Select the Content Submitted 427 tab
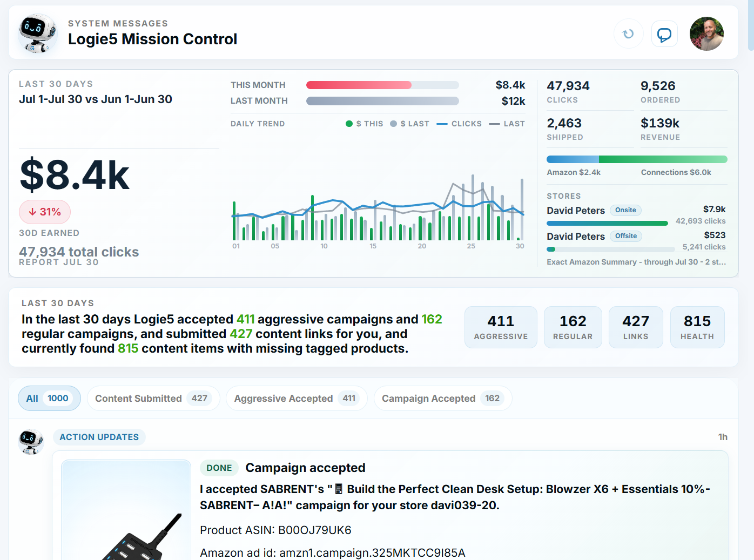 [153, 399]
